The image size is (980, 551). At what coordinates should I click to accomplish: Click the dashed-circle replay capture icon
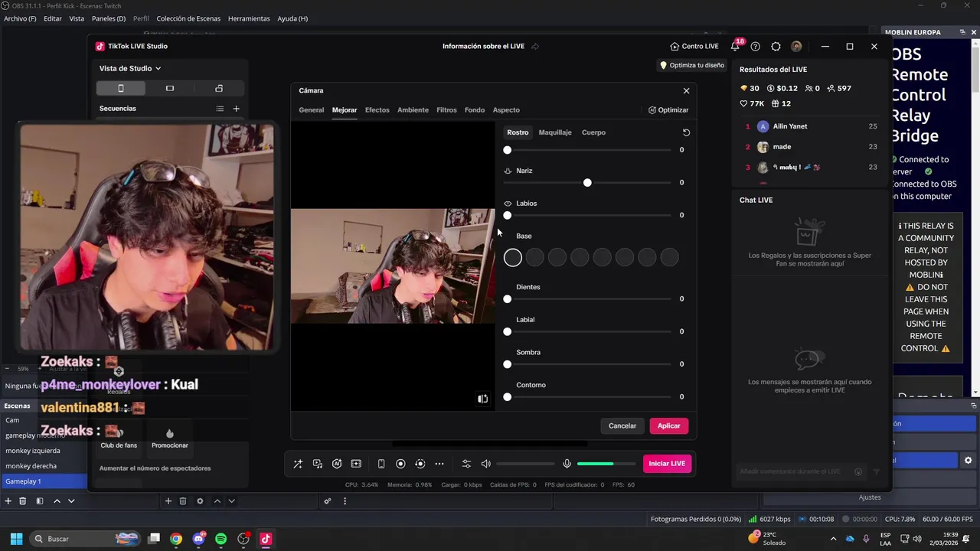pyautogui.click(x=420, y=464)
